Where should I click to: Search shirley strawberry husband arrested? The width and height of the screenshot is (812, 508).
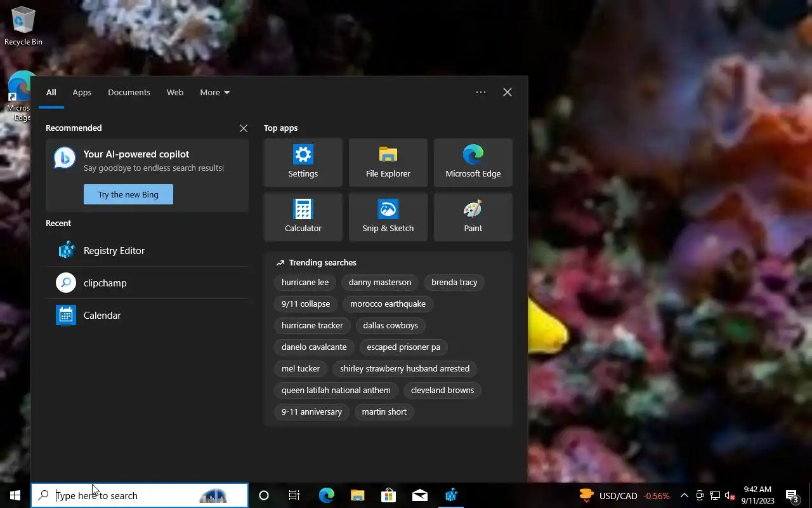pyautogui.click(x=405, y=368)
